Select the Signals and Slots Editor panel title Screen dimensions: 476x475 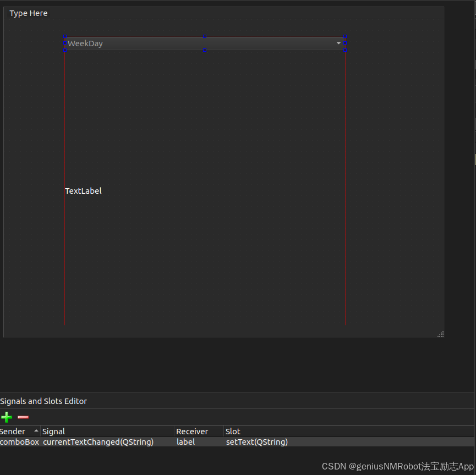[x=43, y=401]
